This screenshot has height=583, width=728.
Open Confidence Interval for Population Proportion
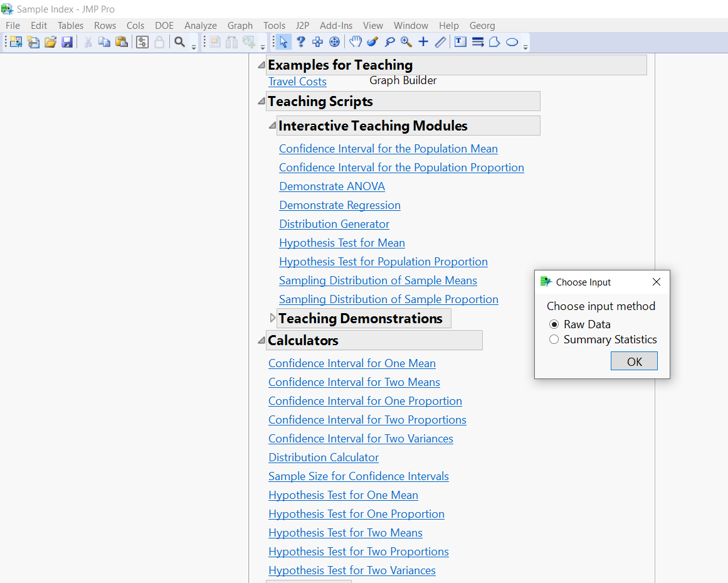[x=401, y=168]
